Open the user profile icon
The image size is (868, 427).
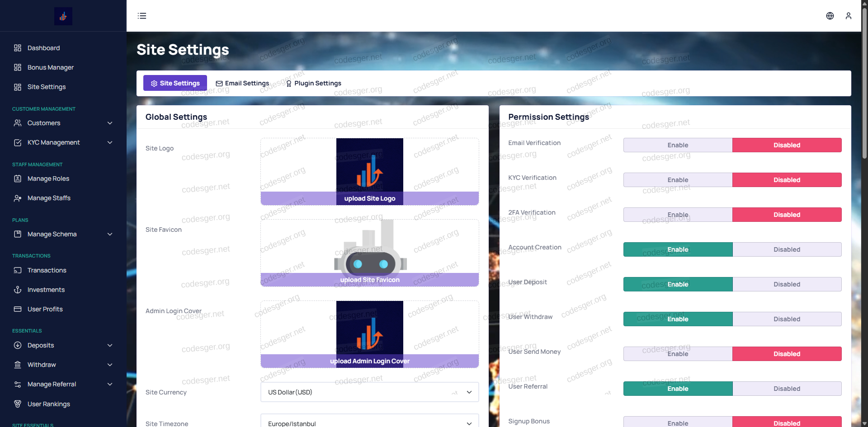(849, 16)
